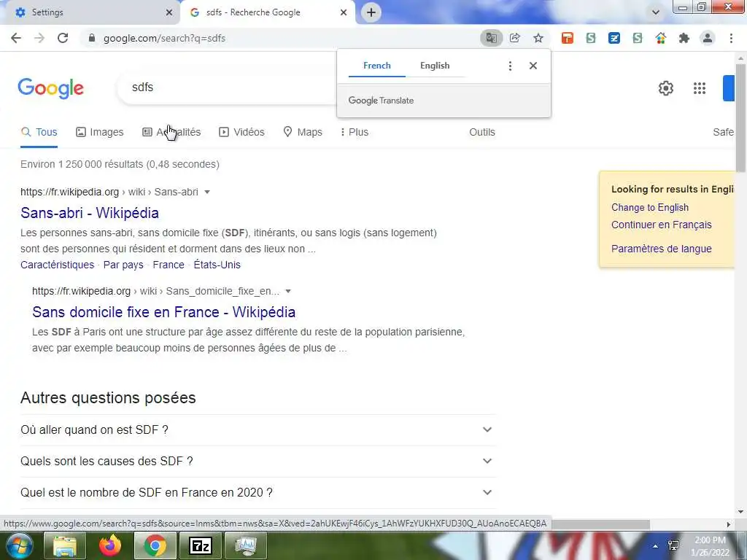The height and width of the screenshot is (560, 747).
Task: Open Sans-abri - Wikipédia result
Action: click(90, 213)
